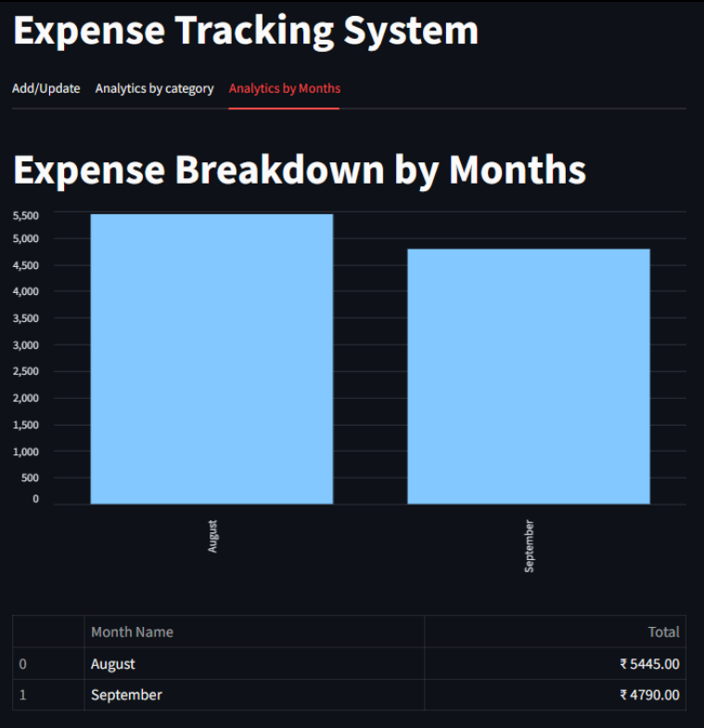Click the 2,500 y-axis tick label
This screenshot has width=704, height=728.
[x=25, y=371]
